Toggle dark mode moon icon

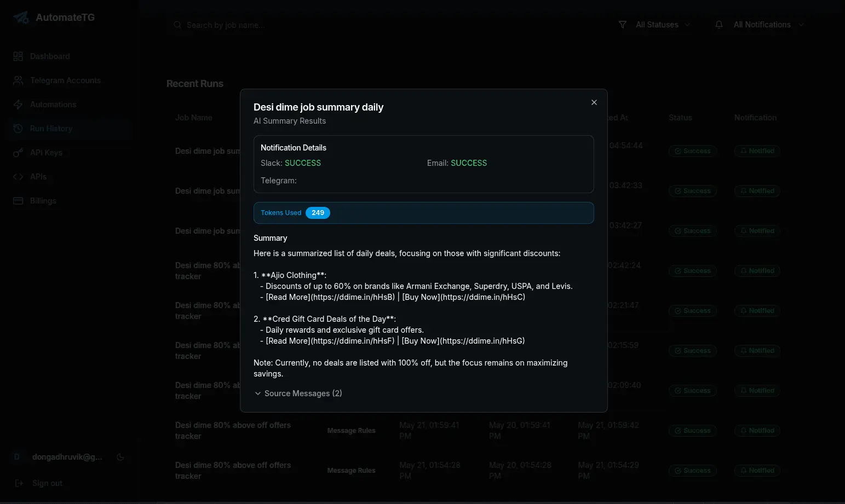(120, 457)
